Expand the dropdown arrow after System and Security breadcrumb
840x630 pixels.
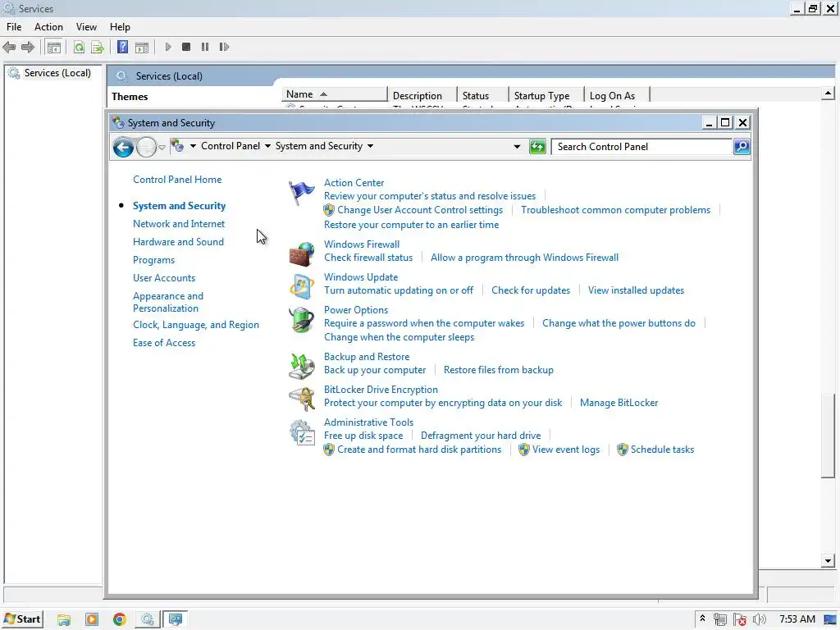point(370,146)
